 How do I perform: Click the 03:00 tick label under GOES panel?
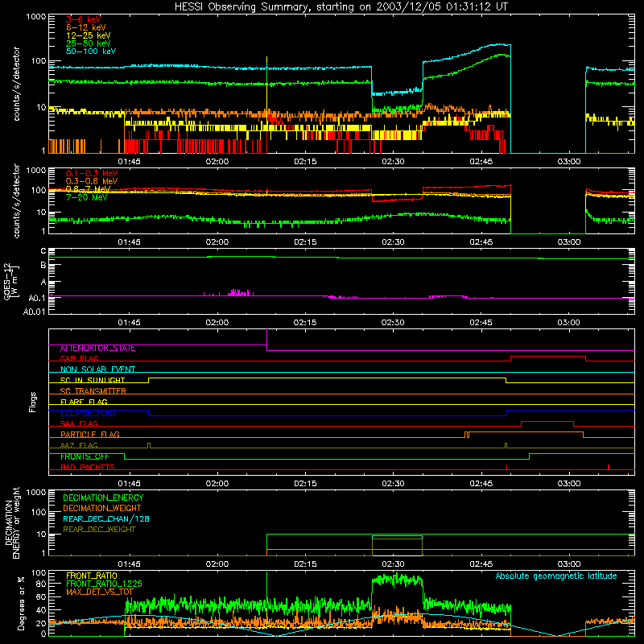(x=569, y=323)
